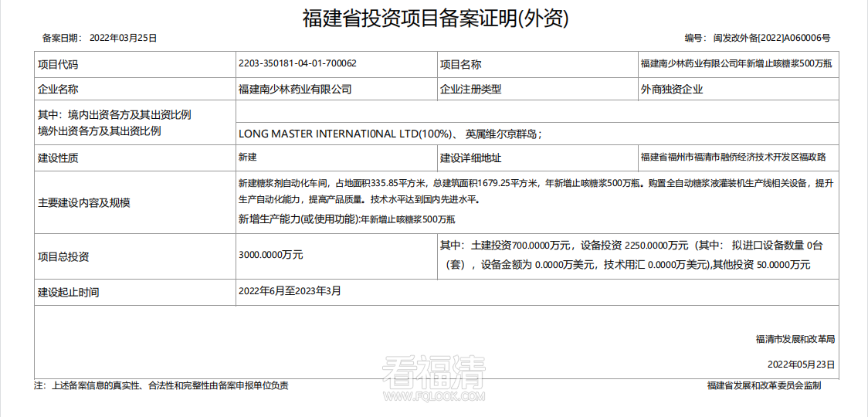
Task: Click the 境外出资各方及其出资比例 label
Action: 99,131
